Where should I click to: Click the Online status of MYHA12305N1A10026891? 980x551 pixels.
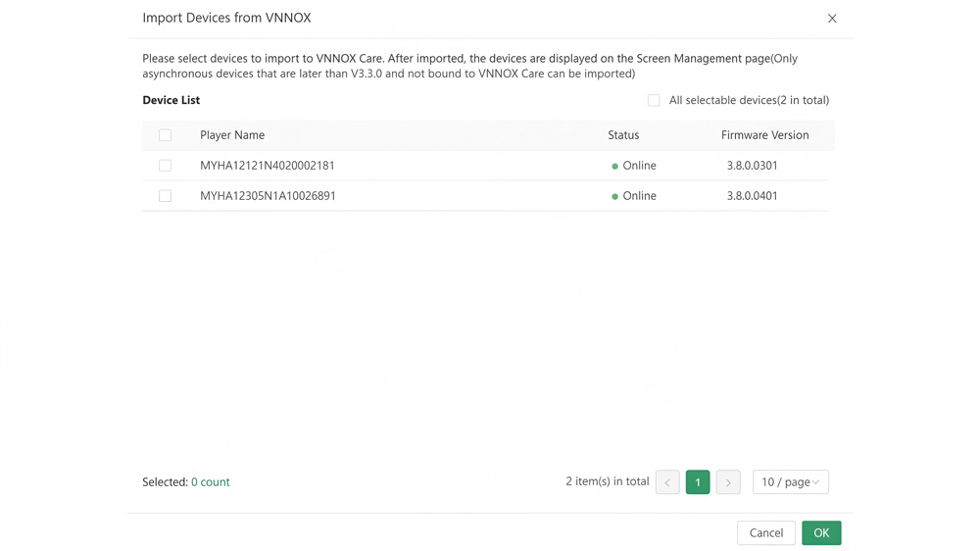point(634,196)
